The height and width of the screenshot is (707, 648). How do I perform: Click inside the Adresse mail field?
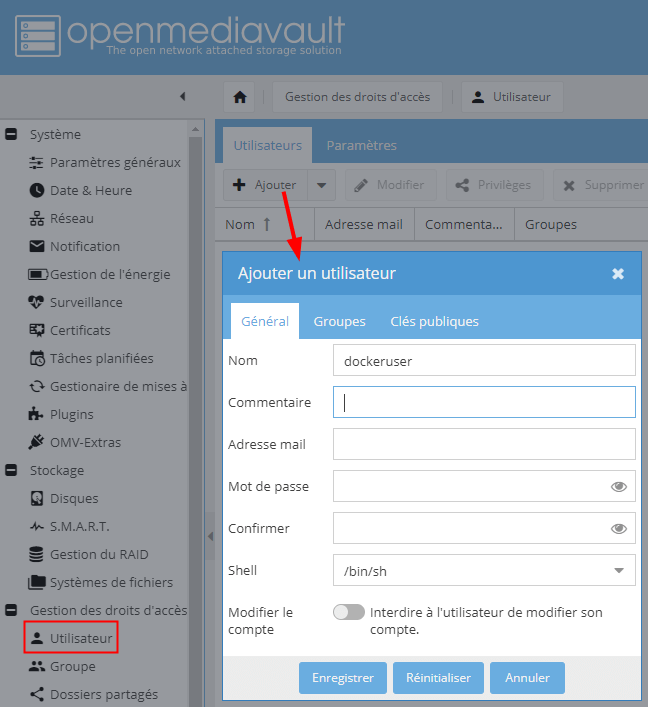coord(484,444)
